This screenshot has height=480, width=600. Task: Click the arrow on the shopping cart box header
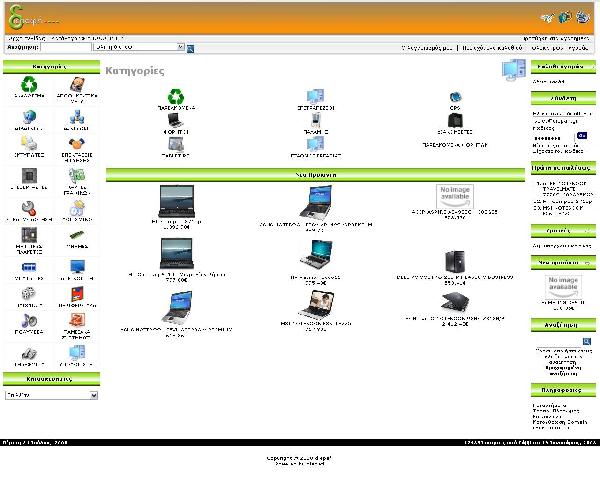point(590,66)
